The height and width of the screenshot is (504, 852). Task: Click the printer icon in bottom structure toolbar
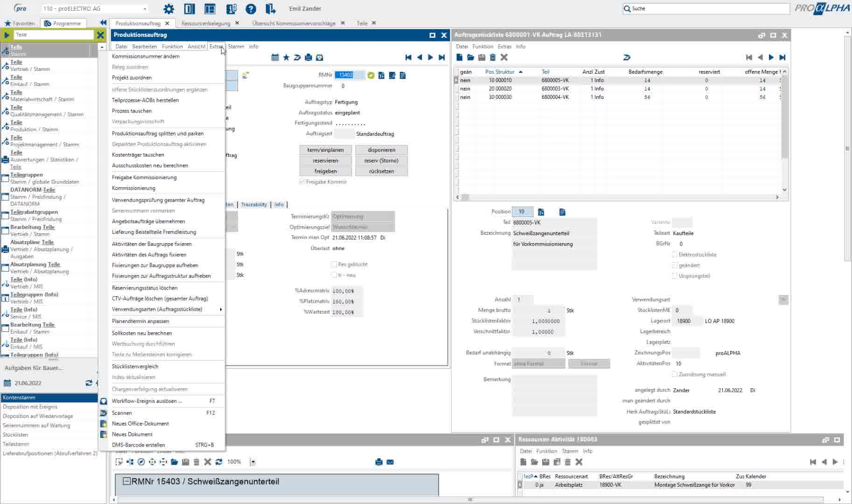[379, 462]
